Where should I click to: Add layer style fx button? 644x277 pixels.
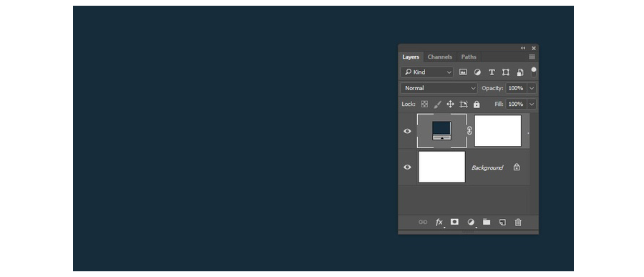[439, 223]
